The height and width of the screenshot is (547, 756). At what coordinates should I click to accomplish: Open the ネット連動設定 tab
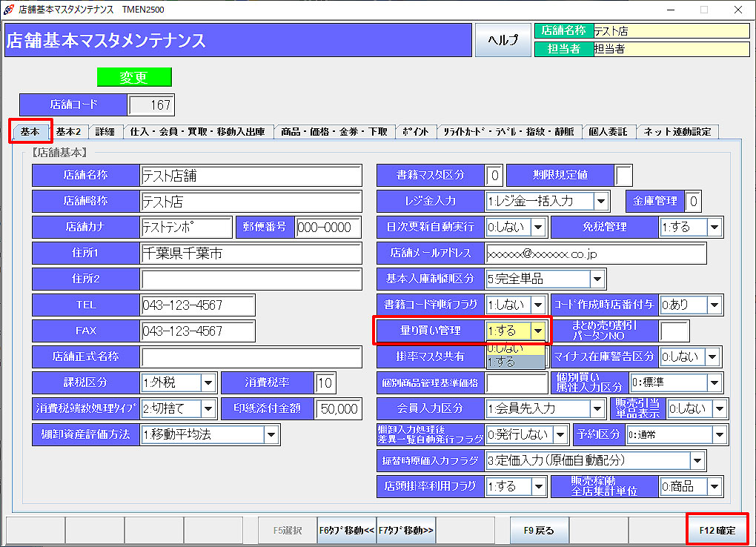[x=680, y=131]
